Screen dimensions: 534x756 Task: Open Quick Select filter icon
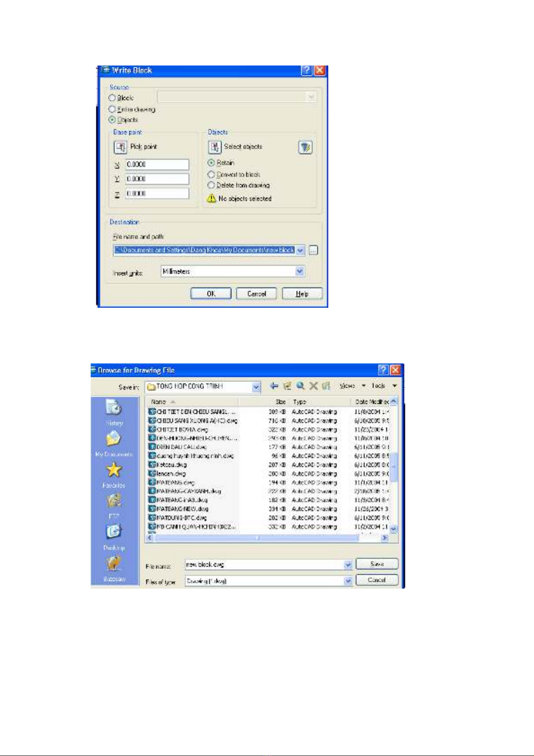[305, 147]
